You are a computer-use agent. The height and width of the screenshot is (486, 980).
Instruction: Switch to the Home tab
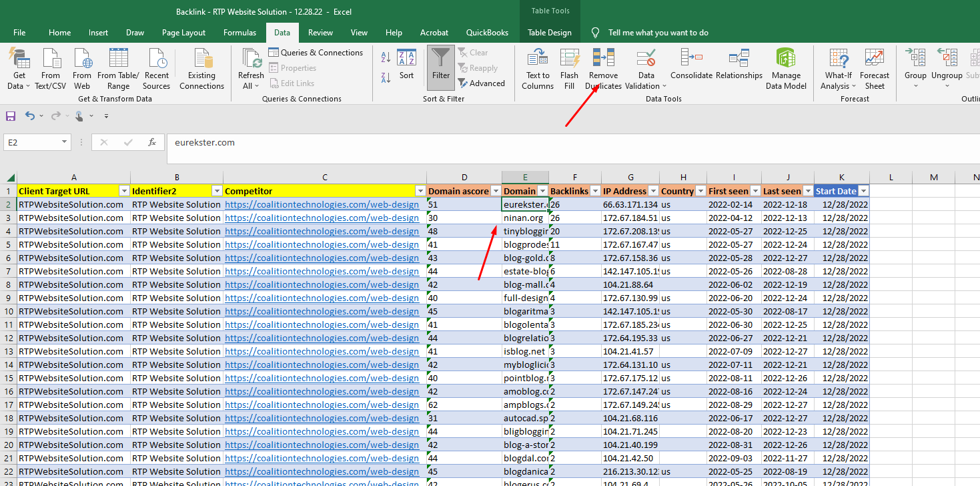(59, 33)
